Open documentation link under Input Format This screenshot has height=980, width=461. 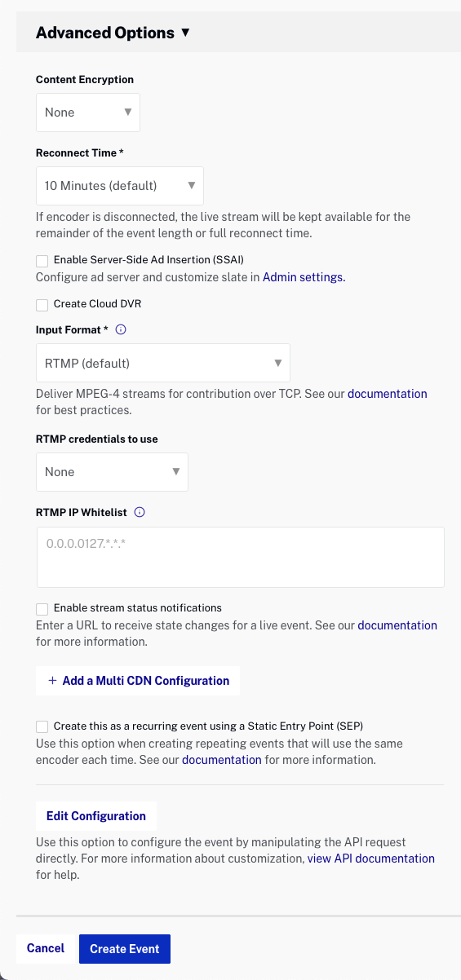coord(388,394)
